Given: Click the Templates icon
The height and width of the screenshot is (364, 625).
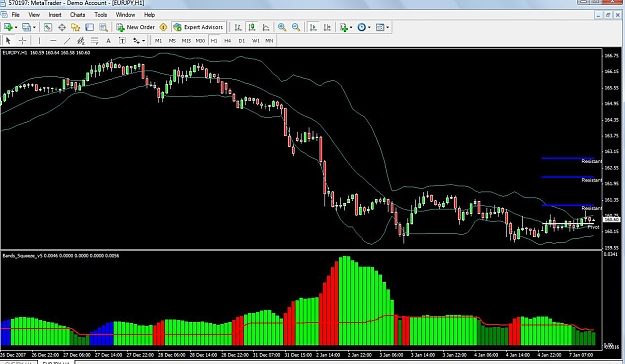Looking at the screenshot, I should click(x=380, y=27).
